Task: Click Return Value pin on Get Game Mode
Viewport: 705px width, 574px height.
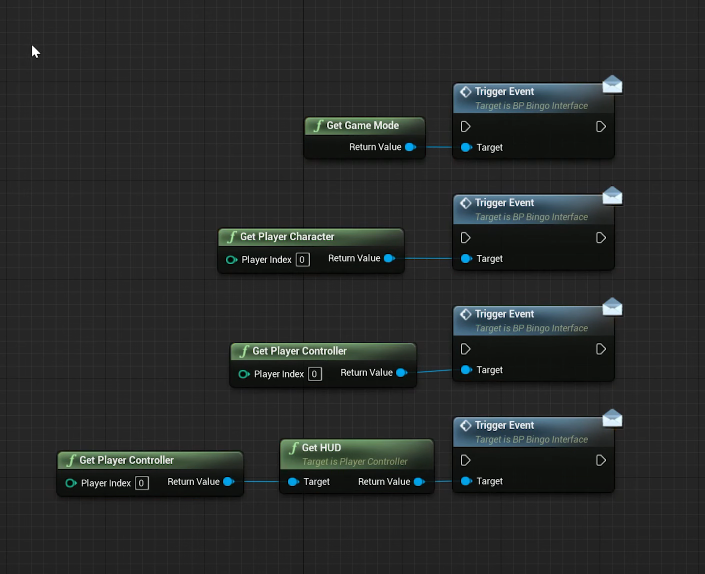Action: pos(410,147)
